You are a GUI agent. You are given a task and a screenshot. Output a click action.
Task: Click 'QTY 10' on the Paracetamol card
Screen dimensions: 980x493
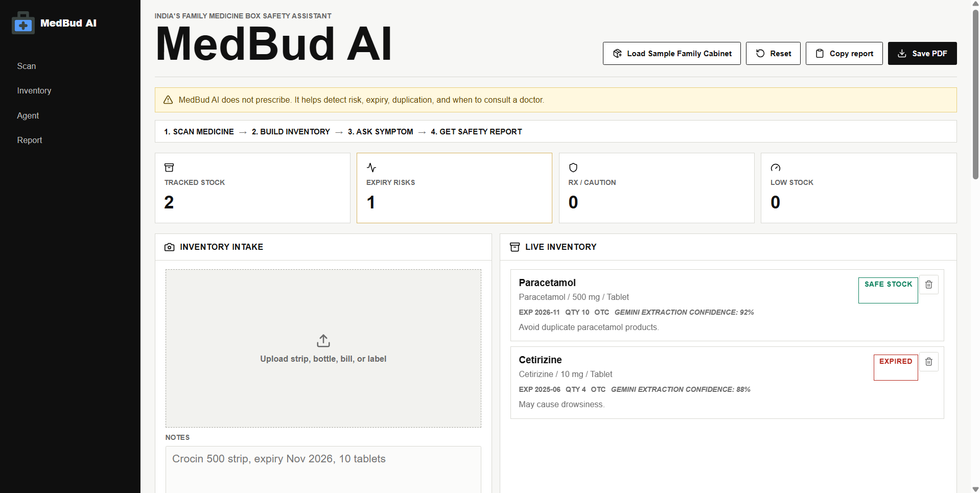pos(577,312)
